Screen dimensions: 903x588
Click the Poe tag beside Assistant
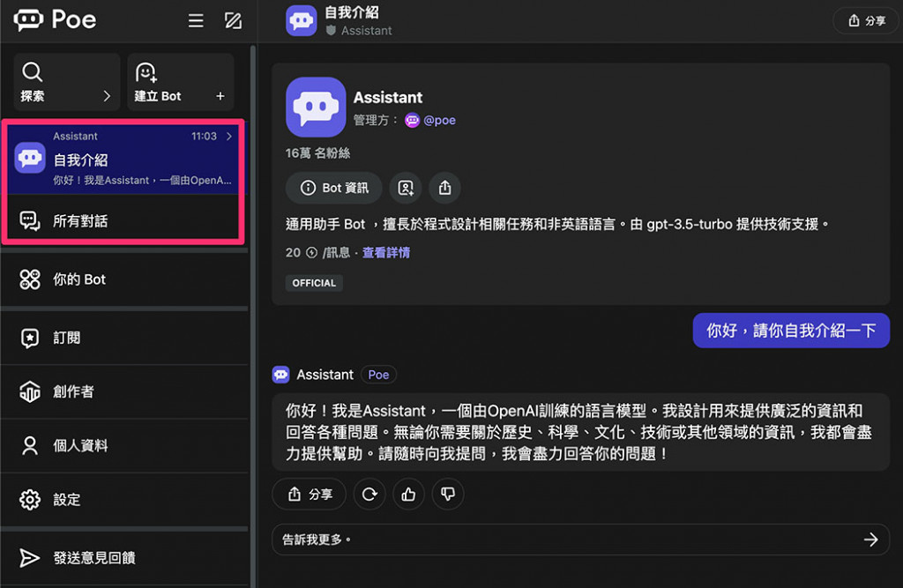378,375
